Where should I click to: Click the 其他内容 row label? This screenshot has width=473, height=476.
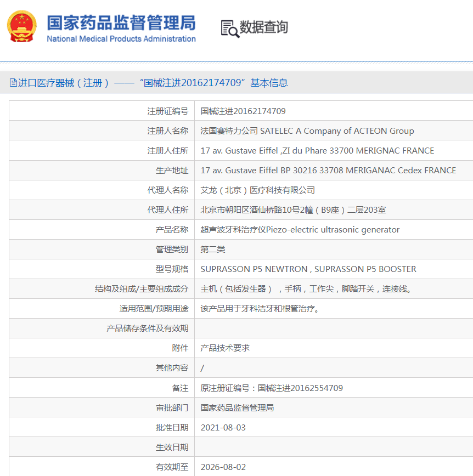coord(172,368)
